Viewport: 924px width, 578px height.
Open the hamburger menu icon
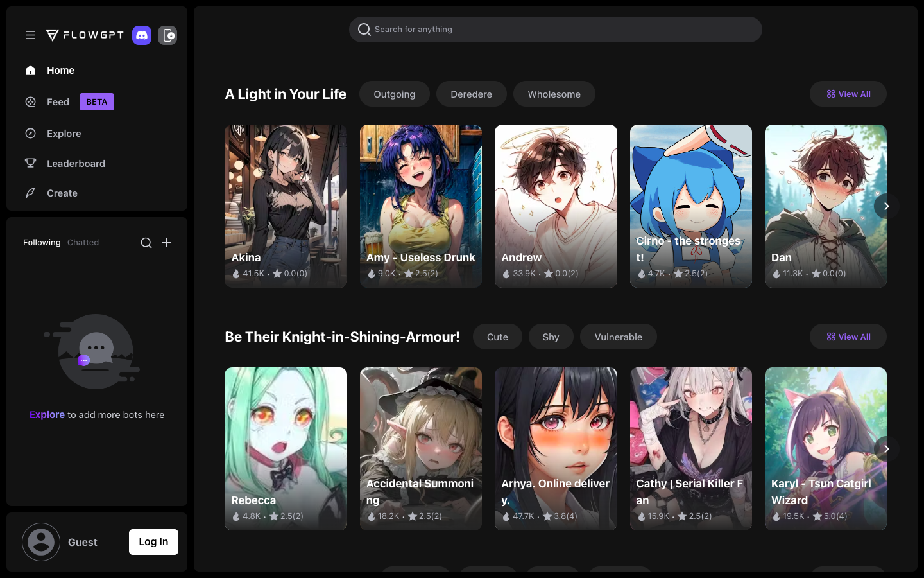[30, 35]
